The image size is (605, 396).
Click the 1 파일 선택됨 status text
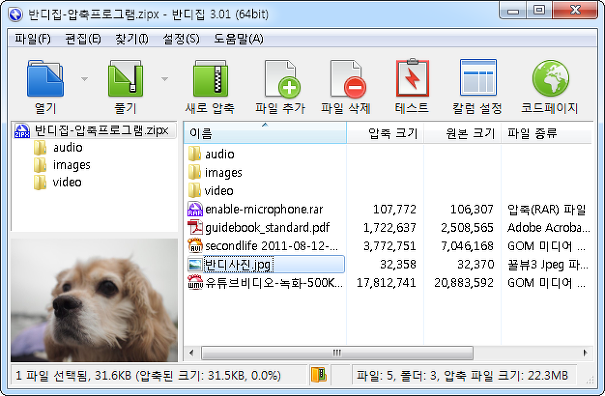pos(148,376)
